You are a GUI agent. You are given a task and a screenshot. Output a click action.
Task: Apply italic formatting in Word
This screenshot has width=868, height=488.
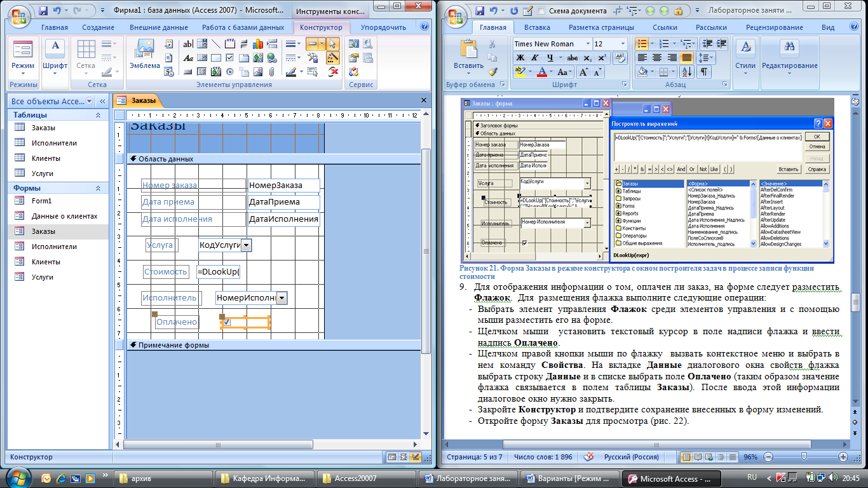tap(535, 58)
